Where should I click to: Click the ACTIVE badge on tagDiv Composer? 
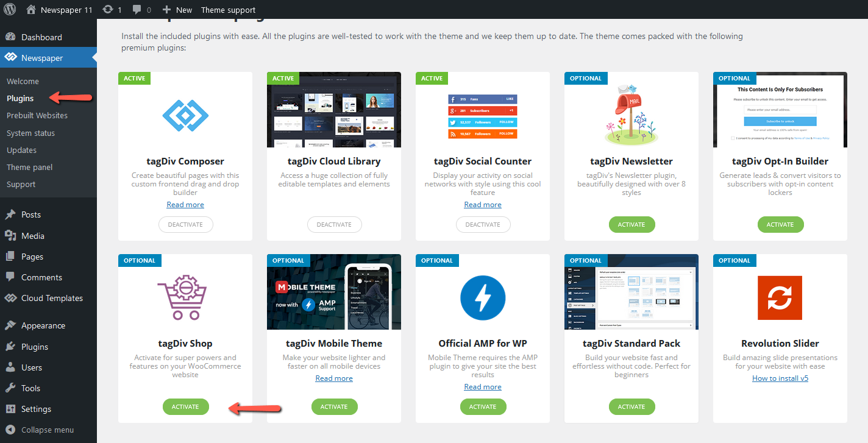tap(134, 78)
